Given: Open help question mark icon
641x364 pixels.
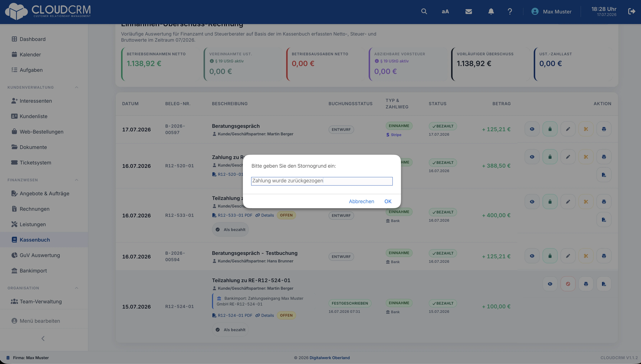Looking at the screenshot, I should point(510,11).
